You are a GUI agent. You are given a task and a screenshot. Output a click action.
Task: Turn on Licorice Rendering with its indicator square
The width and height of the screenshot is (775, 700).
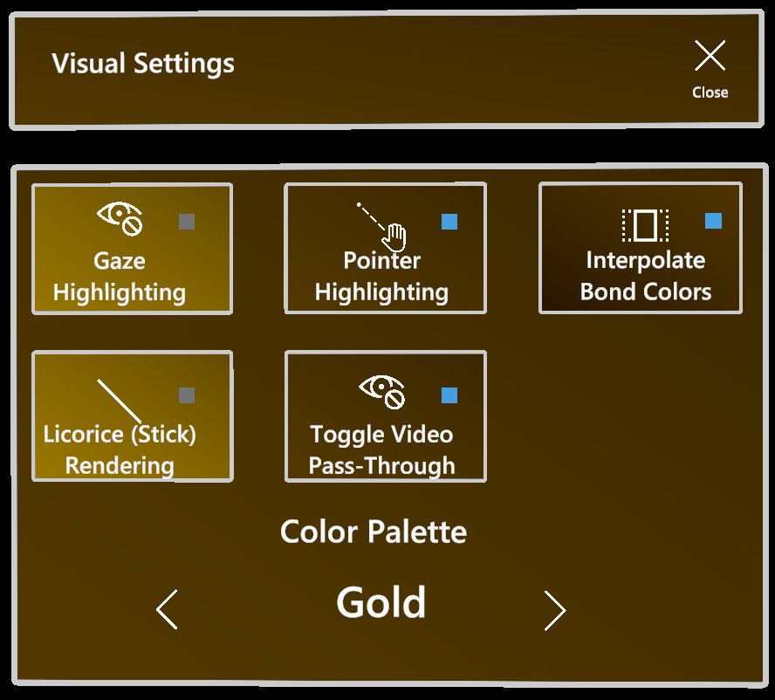click(186, 395)
